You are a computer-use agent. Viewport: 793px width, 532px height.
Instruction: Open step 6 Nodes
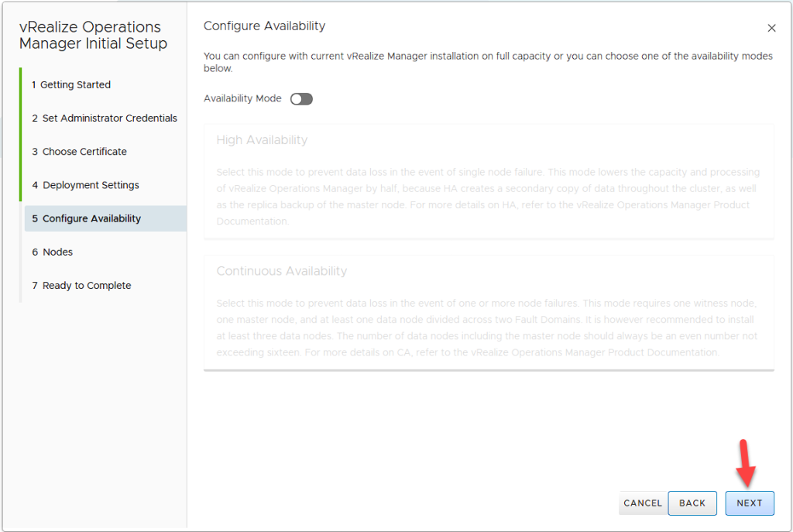(52, 252)
